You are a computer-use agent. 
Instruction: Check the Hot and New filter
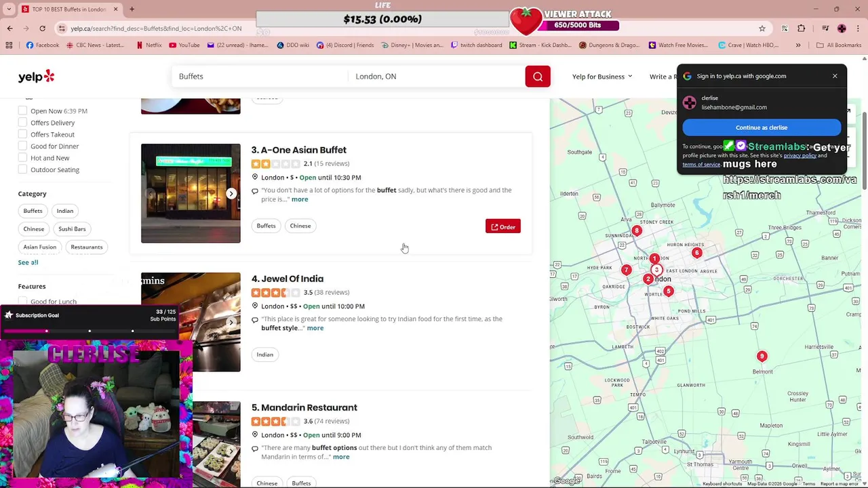coord(22,158)
